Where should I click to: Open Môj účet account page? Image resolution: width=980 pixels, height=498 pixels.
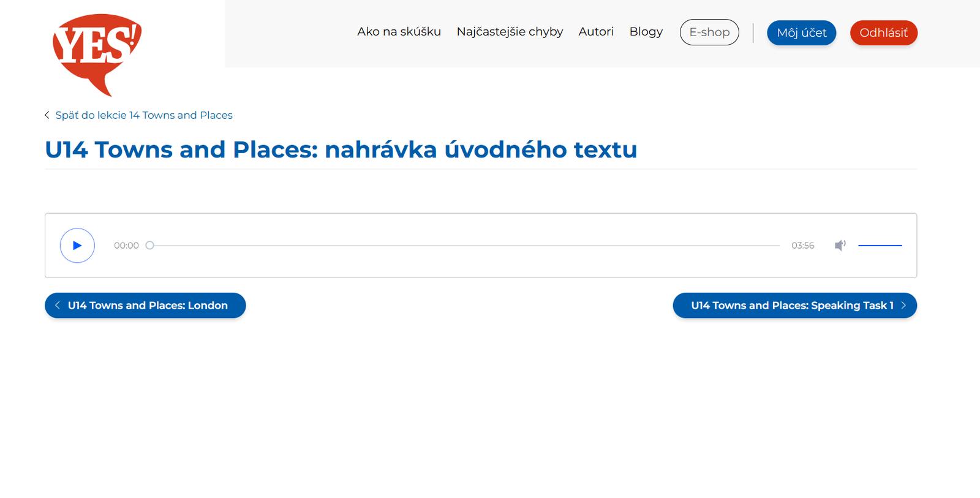click(801, 33)
